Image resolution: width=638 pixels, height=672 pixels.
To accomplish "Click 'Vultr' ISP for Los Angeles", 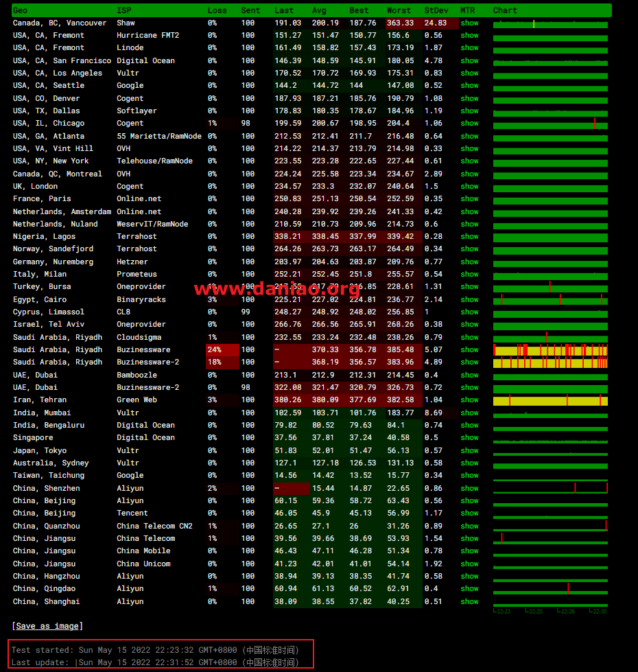I will (128, 73).
